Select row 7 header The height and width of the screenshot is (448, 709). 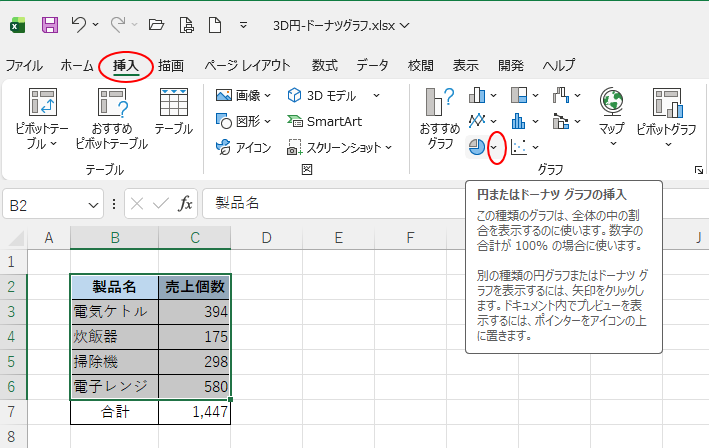tap(12, 412)
